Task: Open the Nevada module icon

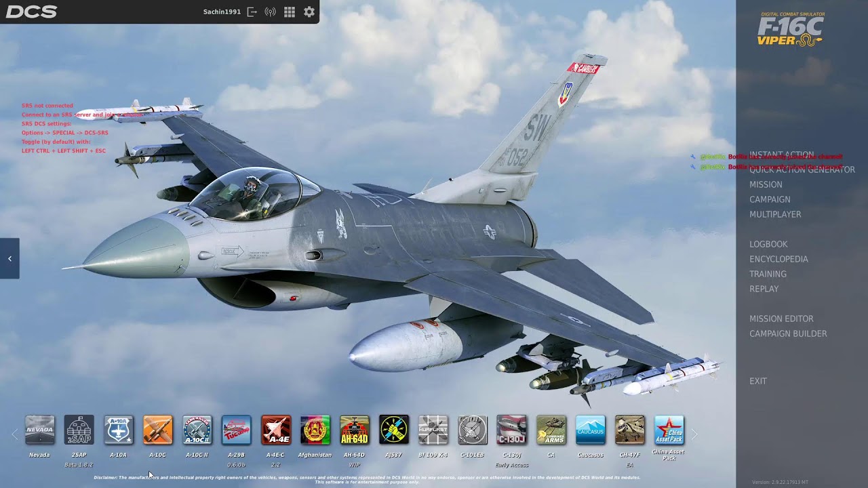Action: click(x=40, y=430)
